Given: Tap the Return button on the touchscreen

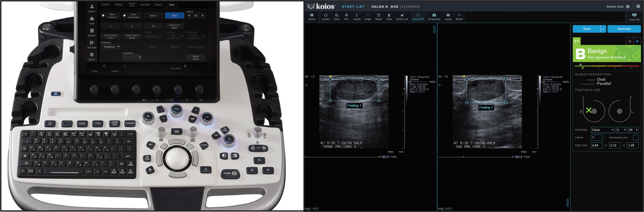Looking at the screenshot, I should (153, 16).
